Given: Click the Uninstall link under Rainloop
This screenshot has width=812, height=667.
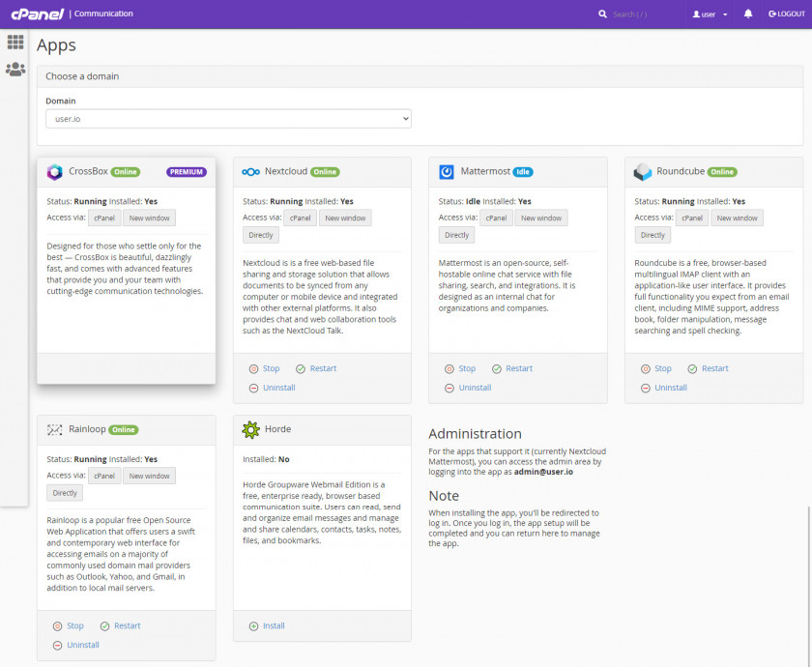Looking at the screenshot, I should tap(83, 646).
